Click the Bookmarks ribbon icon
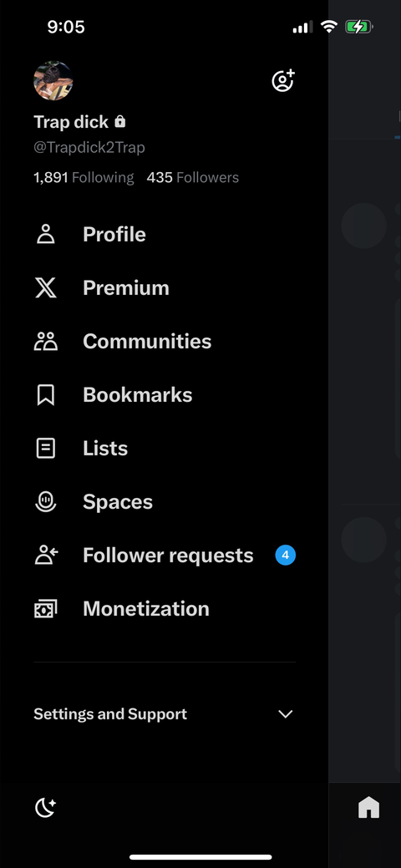This screenshot has width=401, height=868. [x=45, y=394]
